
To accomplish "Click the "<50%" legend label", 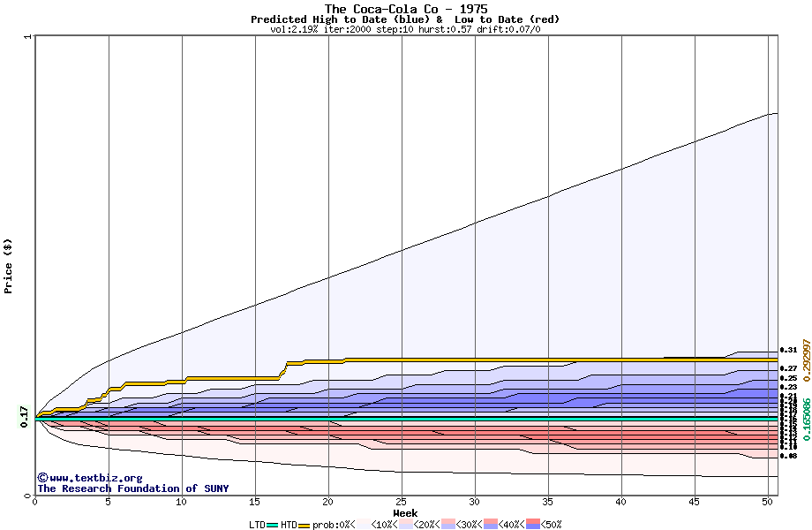I will (551, 525).
